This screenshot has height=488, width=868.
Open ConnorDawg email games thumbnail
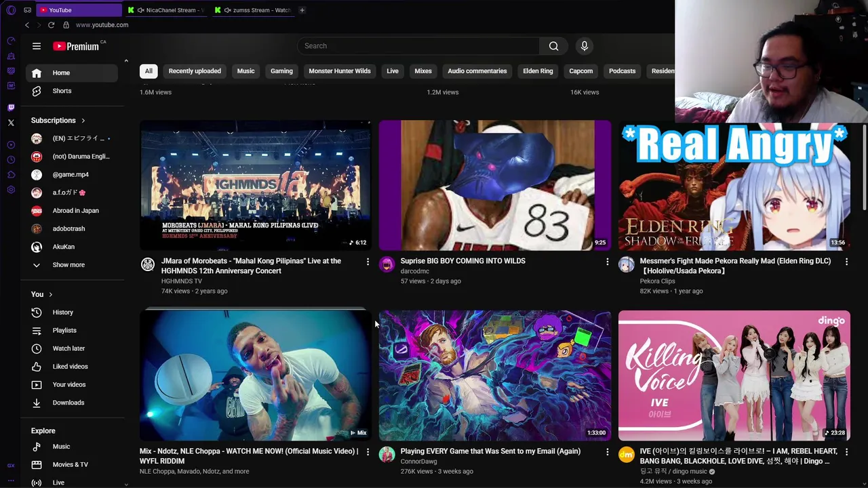495,375
